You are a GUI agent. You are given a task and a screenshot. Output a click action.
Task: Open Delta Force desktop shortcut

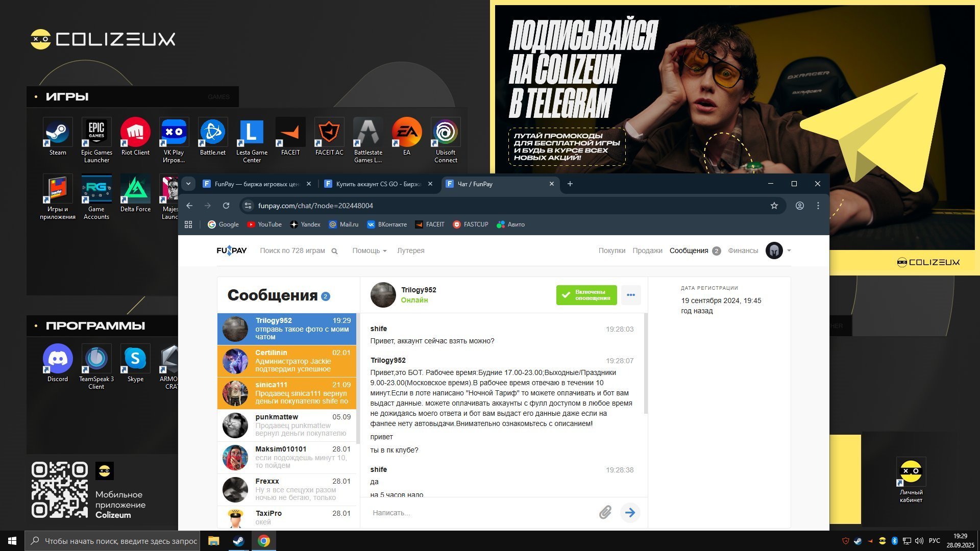[x=135, y=193]
